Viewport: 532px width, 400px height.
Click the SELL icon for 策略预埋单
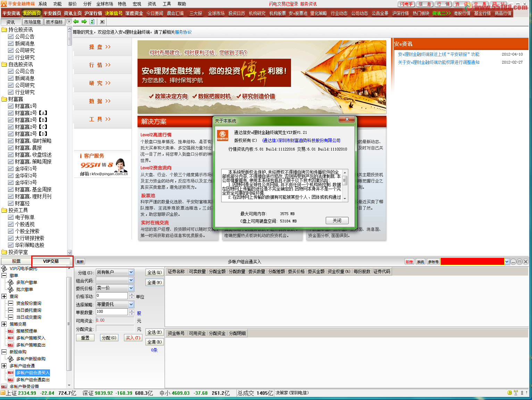[11, 331]
